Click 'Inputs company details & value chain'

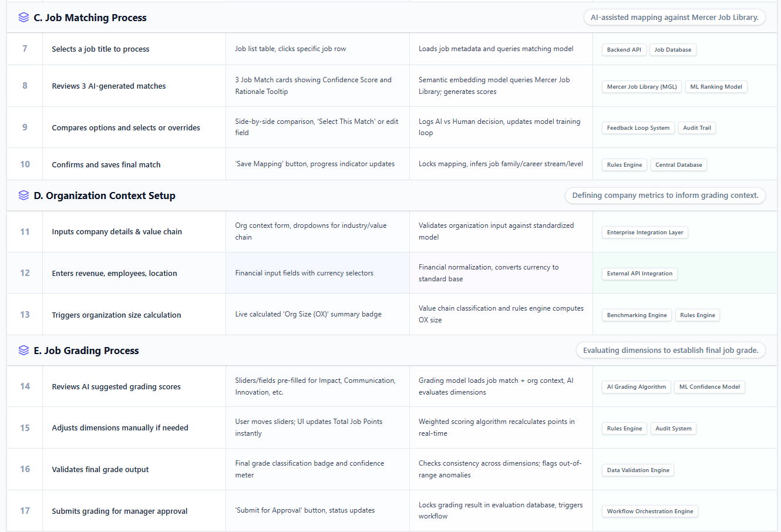click(117, 232)
